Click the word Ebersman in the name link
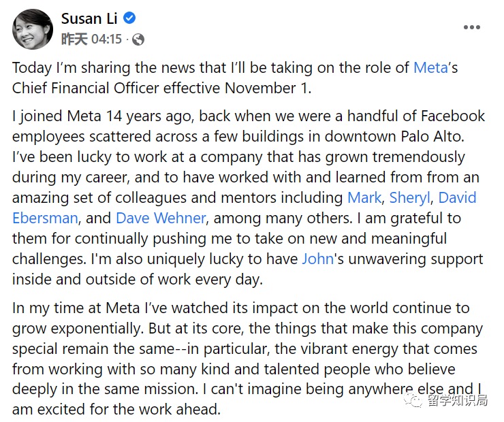The width and height of the screenshot is (504, 422). coord(45,218)
